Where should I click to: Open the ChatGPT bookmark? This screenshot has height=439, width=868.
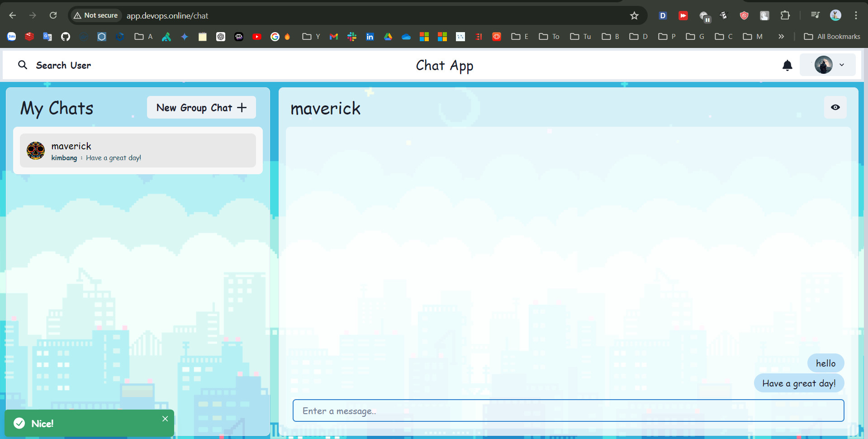point(221,37)
